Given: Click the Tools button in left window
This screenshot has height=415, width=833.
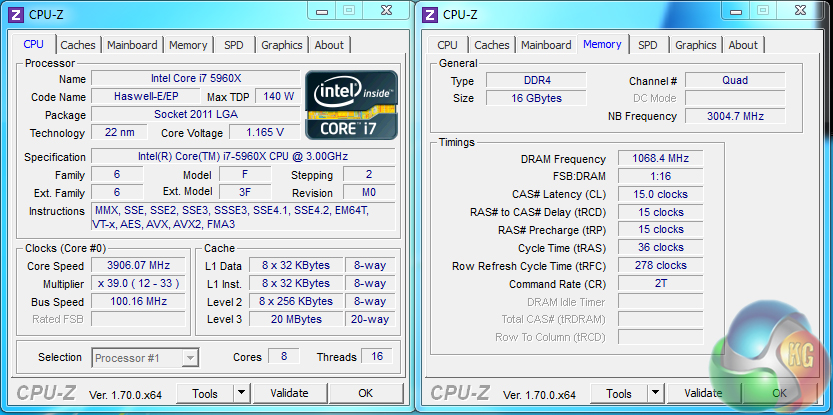Looking at the screenshot, I should point(205,393).
